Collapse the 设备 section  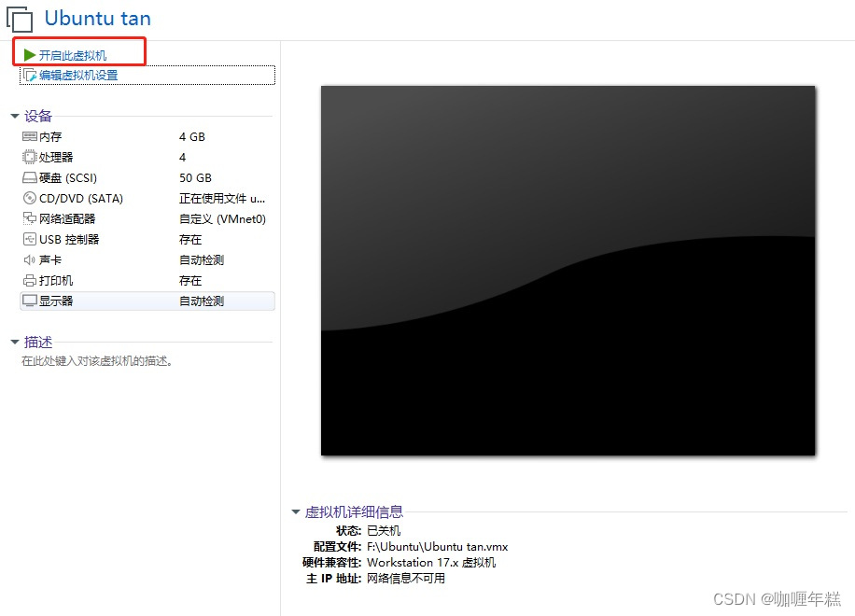(15, 116)
